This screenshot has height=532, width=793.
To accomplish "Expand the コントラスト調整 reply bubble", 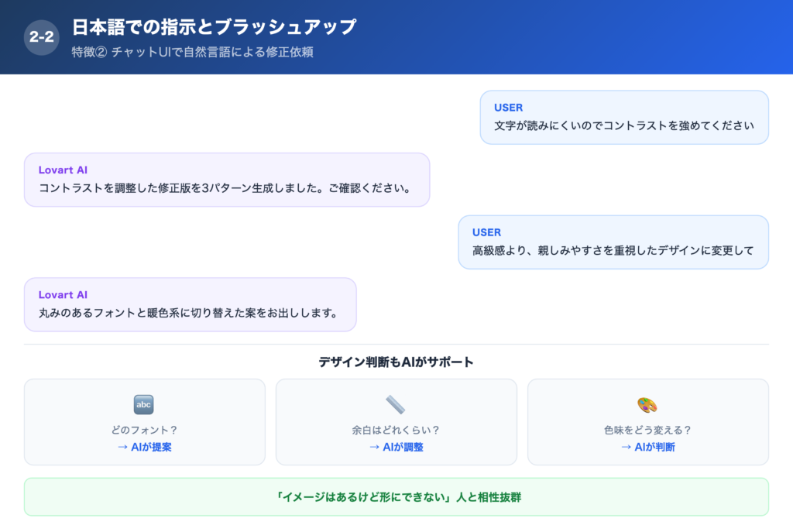I will click(228, 180).
